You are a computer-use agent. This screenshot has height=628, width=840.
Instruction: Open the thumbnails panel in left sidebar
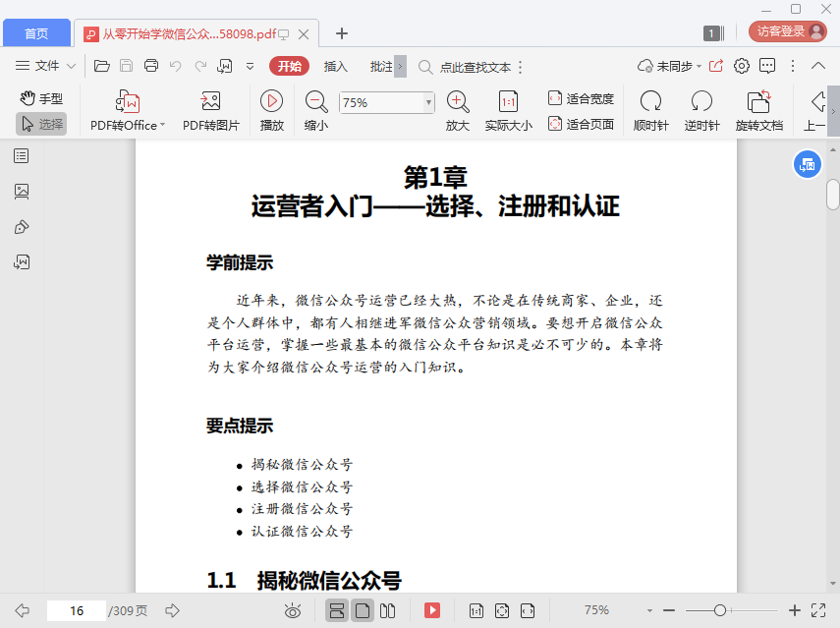coord(22,191)
